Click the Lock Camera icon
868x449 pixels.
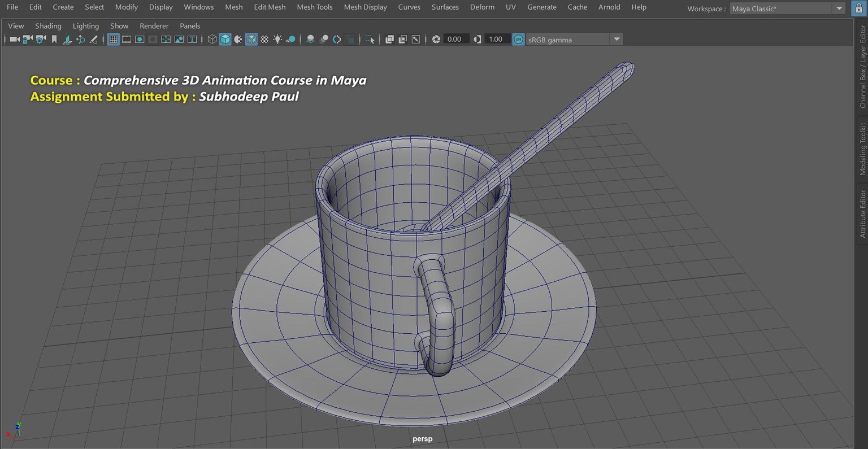(28, 40)
